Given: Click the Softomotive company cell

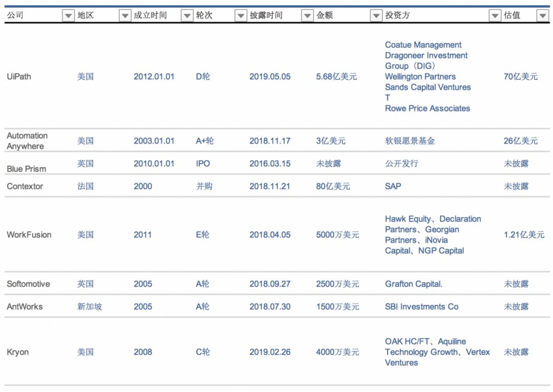Looking at the screenshot, I should coord(28,284).
